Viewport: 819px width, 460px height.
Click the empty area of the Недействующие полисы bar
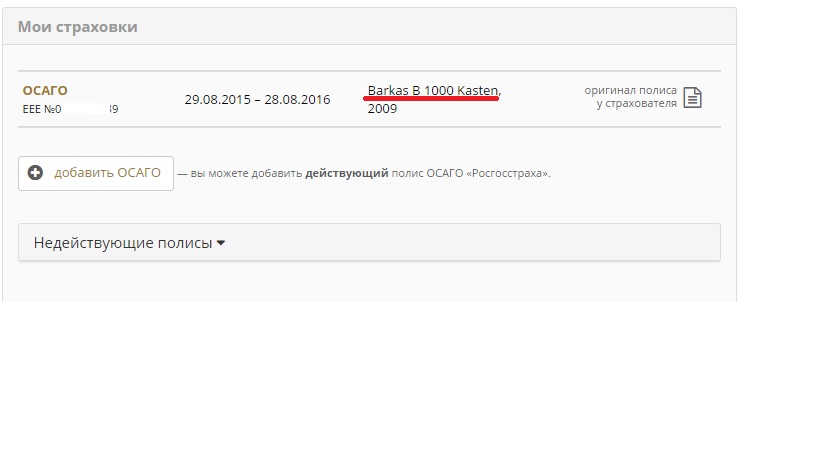(470, 242)
